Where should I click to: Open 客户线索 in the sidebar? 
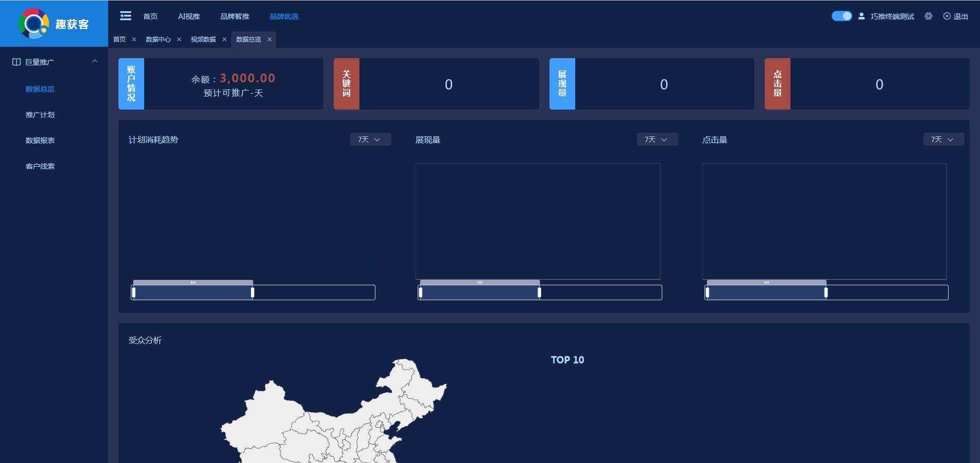tap(40, 166)
